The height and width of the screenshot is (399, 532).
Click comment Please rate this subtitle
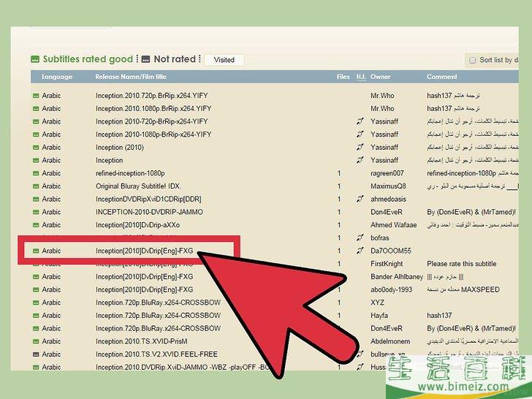point(461,264)
